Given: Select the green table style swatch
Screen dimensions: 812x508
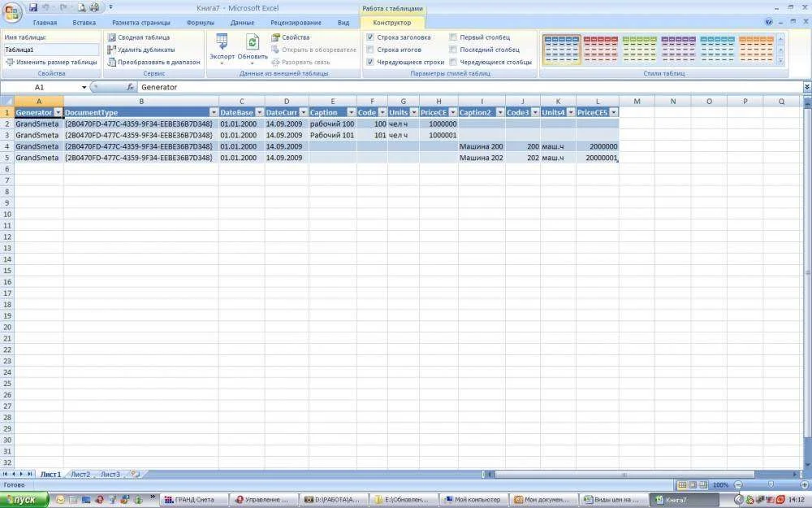Looking at the screenshot, I should [x=640, y=50].
